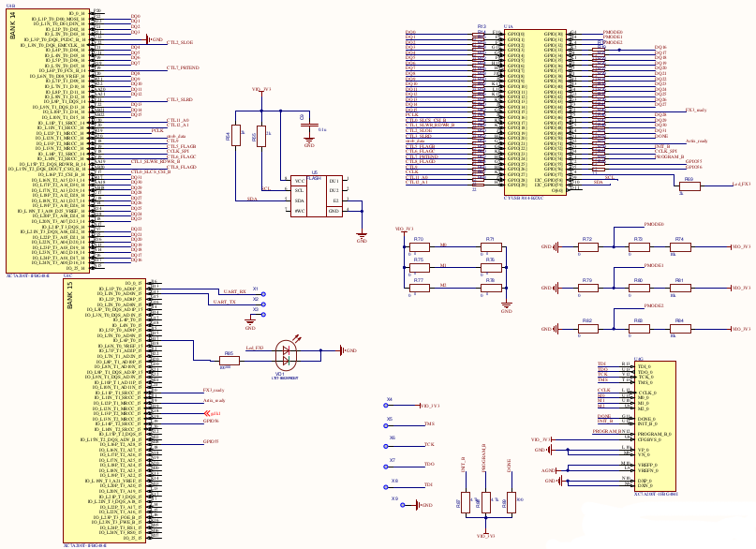This screenshot has width=756, height=549.
Task: Click test point X2 on UART_TX
Action: [263, 304]
